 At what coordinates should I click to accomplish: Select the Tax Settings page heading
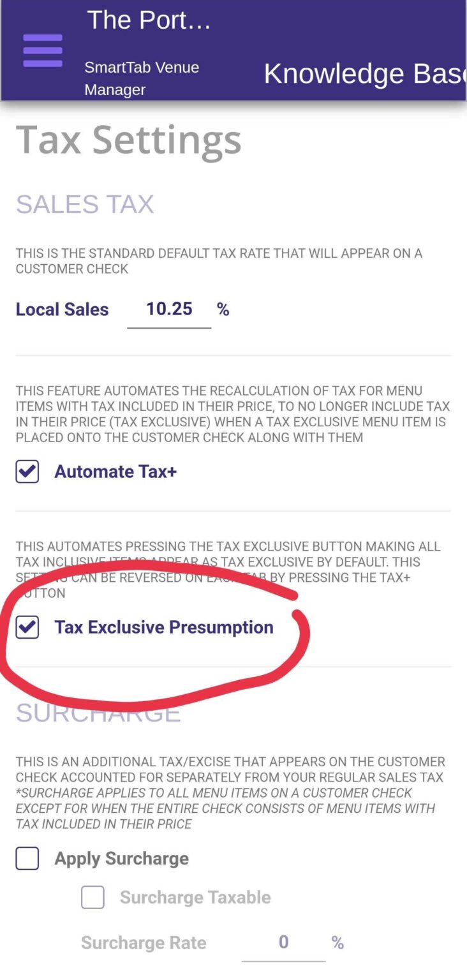[129, 140]
